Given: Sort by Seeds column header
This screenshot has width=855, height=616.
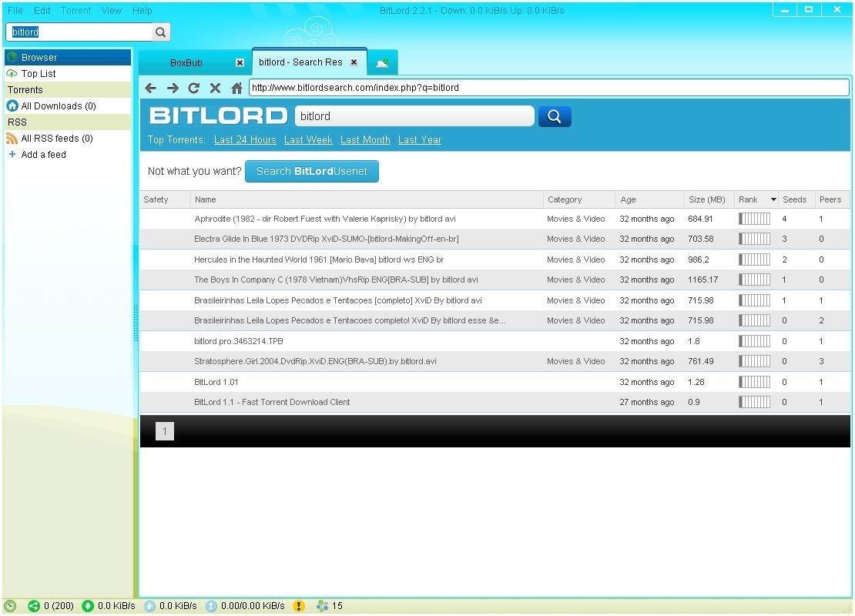Looking at the screenshot, I should pos(794,199).
